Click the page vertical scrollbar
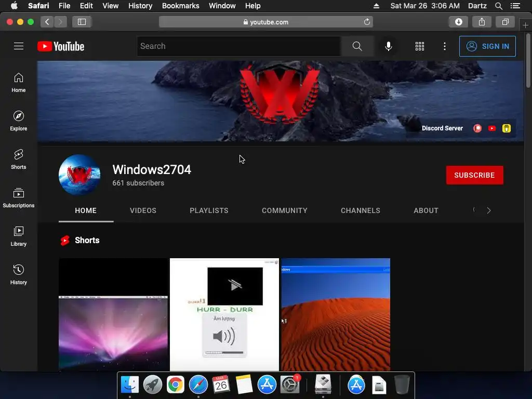This screenshot has width=532, height=399. click(528, 60)
